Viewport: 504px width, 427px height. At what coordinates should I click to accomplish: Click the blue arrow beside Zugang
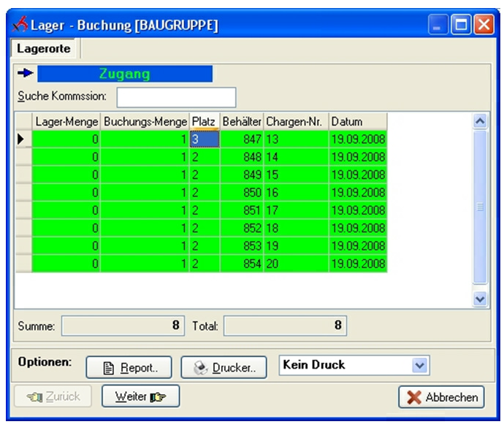click(25, 74)
